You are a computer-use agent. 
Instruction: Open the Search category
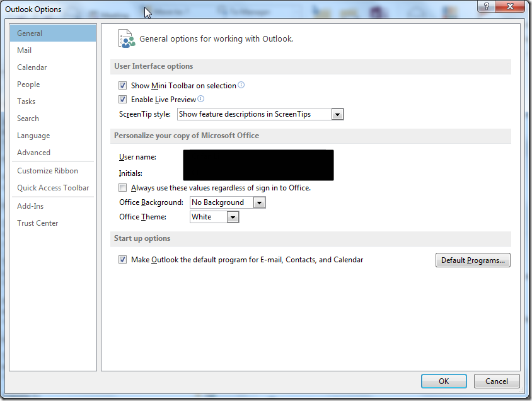(53, 119)
